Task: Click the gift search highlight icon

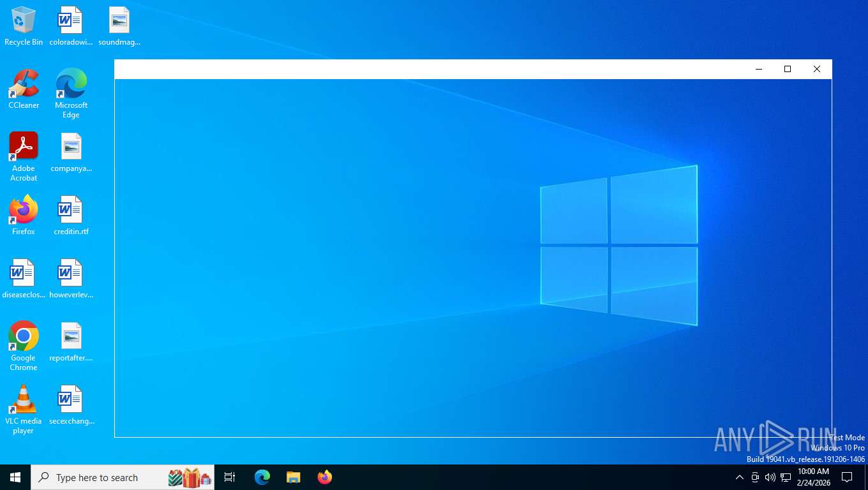Action: (x=190, y=477)
